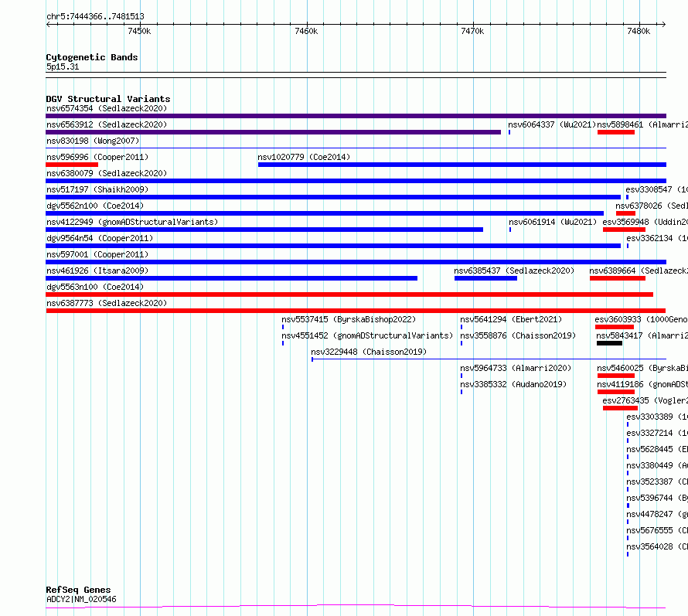
Task: Click nsv5641294 (Ebert2021) label
Action: click(x=511, y=319)
